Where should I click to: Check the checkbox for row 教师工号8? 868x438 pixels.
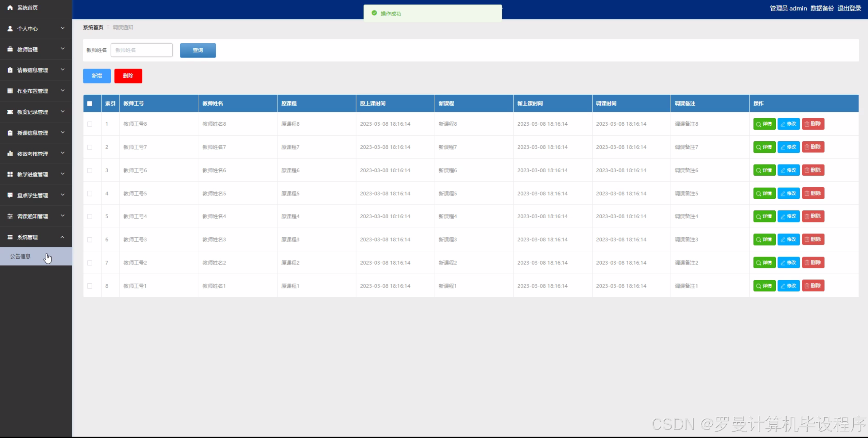tap(90, 124)
